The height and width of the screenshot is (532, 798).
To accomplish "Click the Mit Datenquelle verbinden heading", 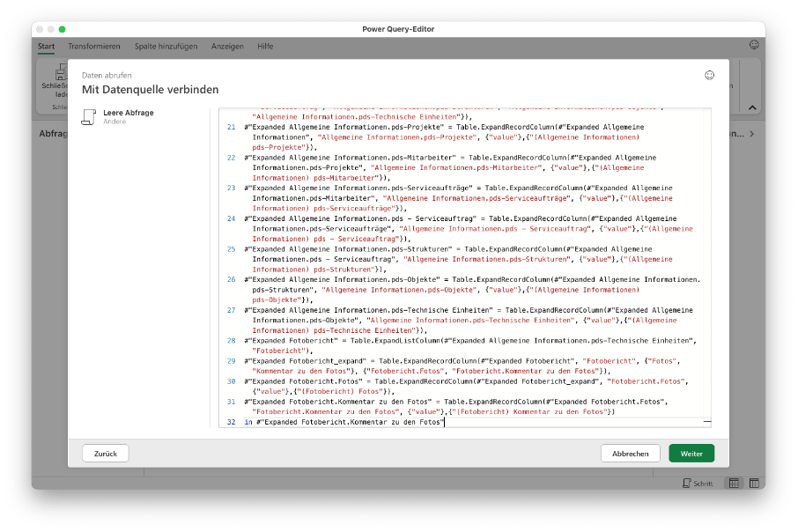I will 150,90.
